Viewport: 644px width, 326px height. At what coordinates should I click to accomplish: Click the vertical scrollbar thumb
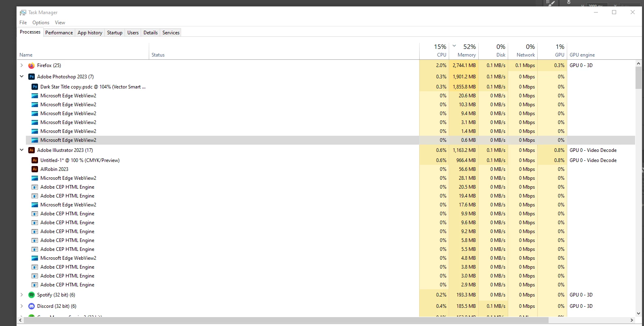coord(638,78)
